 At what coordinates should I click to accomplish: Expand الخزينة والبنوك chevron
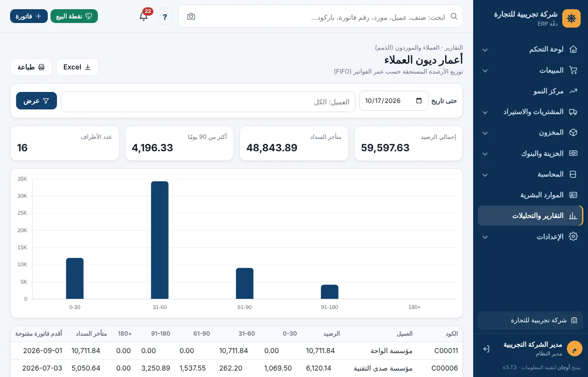[x=485, y=154]
